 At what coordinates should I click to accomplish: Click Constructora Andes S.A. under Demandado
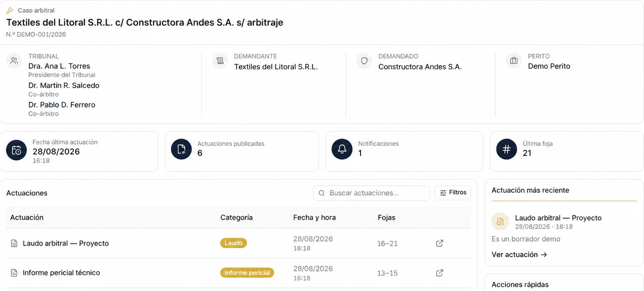[x=420, y=67]
